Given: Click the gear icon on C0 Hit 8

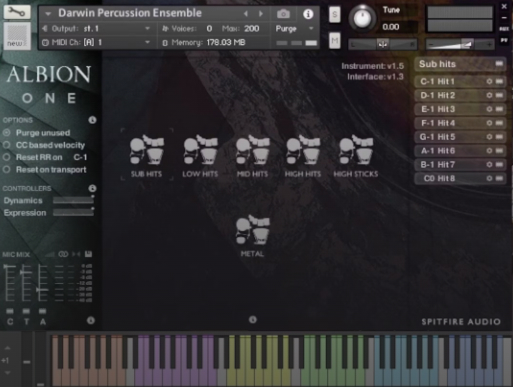Looking at the screenshot, I should [x=489, y=178].
